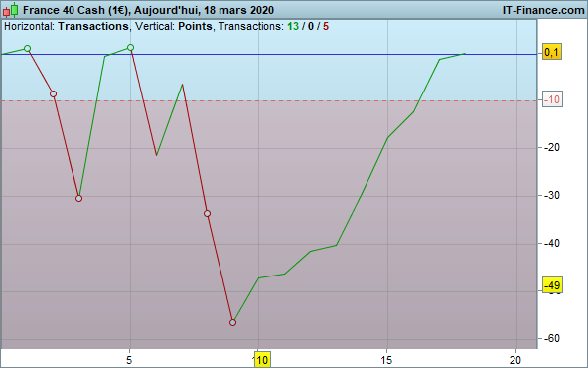Click the -40 vertical axis label
588x368 pixels.
[552, 243]
